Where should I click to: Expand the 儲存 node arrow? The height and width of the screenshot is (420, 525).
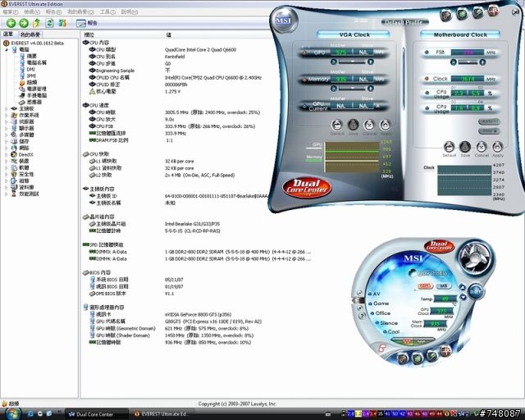point(7,141)
